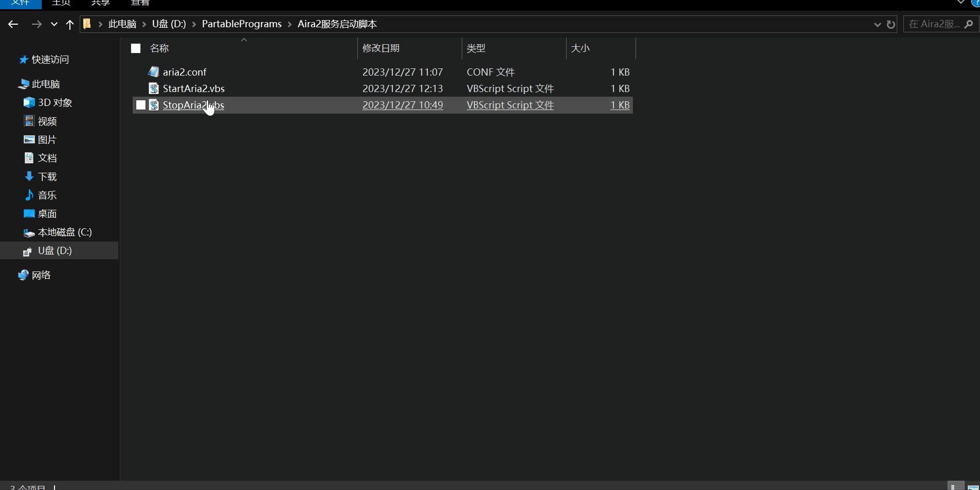
Task: Check the StopAria2.vbs item checkbox
Action: coord(141,105)
